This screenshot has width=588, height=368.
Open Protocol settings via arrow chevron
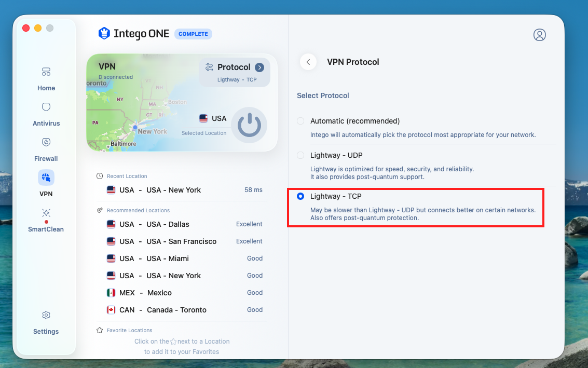point(259,67)
